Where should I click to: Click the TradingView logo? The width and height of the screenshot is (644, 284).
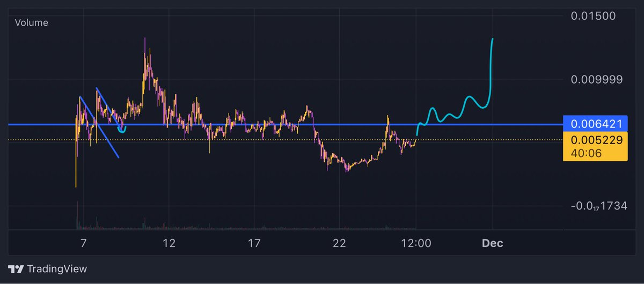(x=48, y=269)
